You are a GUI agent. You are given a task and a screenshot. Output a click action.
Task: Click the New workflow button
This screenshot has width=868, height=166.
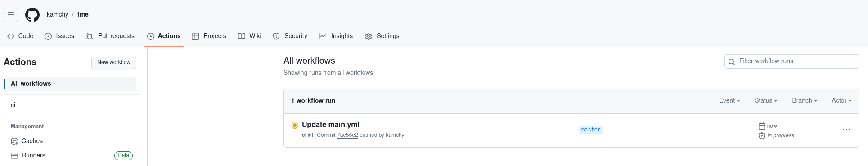coord(114,63)
